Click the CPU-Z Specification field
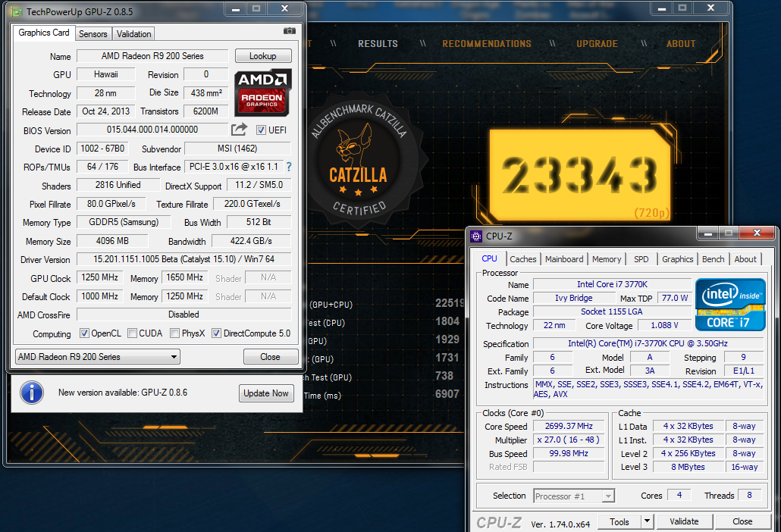This screenshot has height=532, width=781. pos(648,343)
